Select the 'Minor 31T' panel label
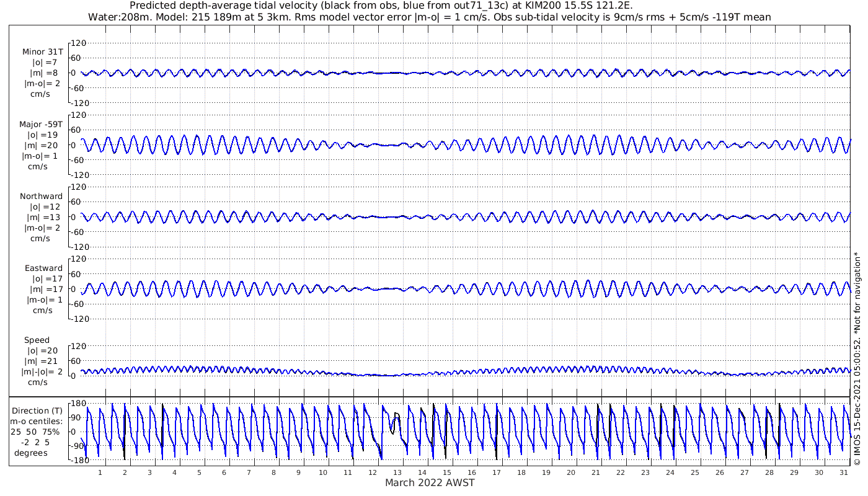868x496 pixels. (x=42, y=51)
